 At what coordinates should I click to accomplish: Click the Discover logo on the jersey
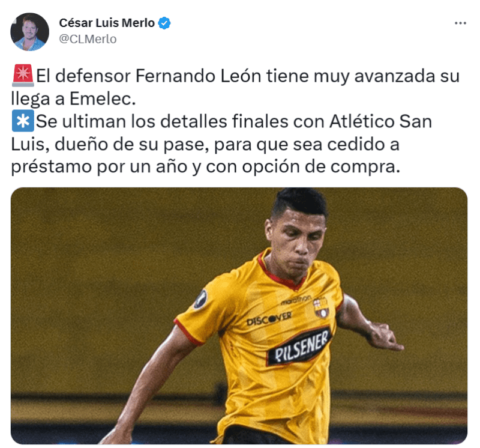pyautogui.click(x=269, y=319)
